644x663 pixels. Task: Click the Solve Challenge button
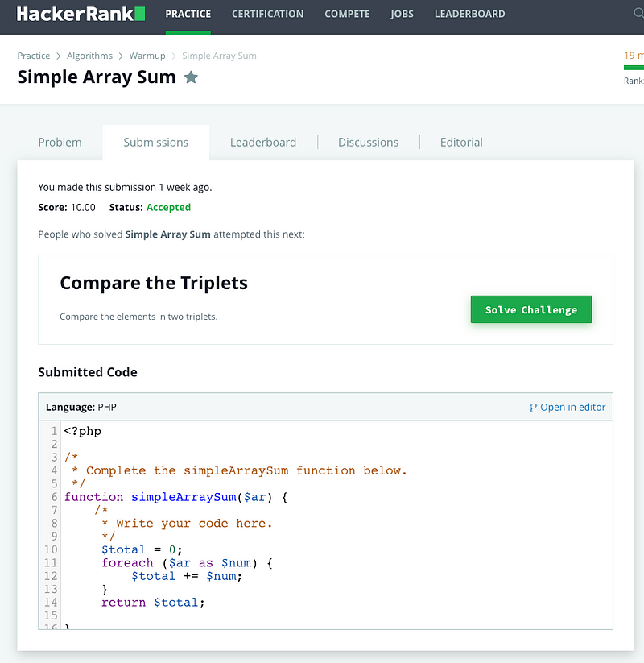click(x=530, y=309)
